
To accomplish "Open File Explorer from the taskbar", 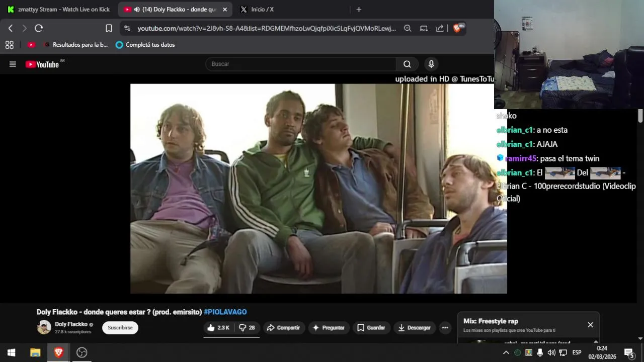I will coord(35,352).
